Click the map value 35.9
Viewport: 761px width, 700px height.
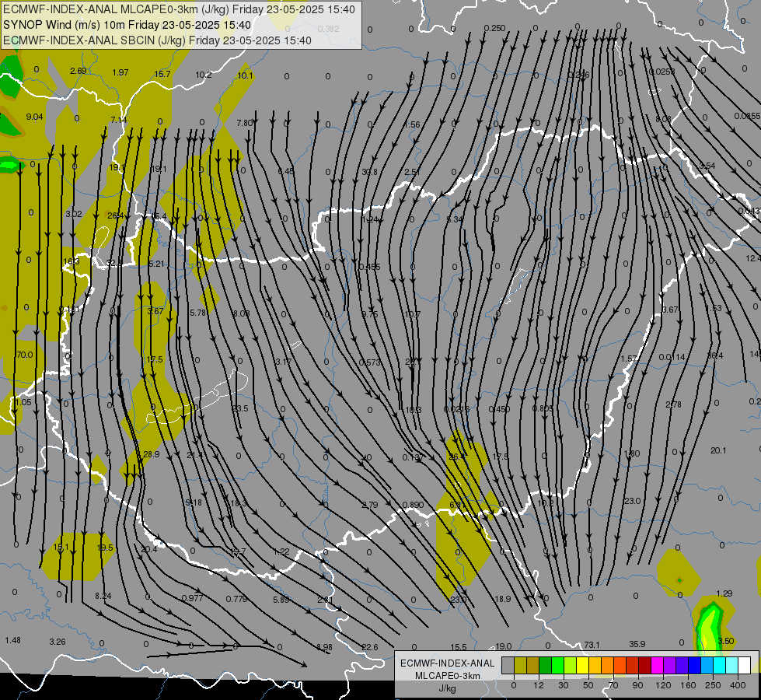[637, 644]
